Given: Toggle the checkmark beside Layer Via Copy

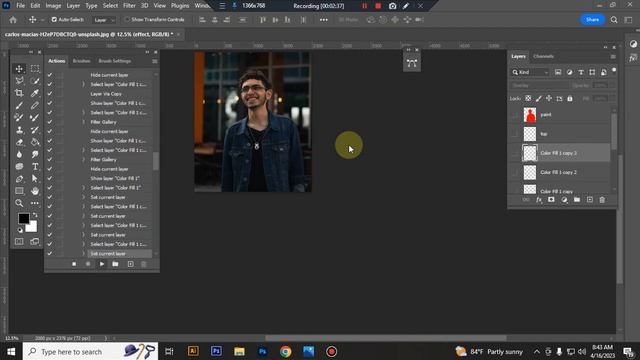Looking at the screenshot, I should pyautogui.click(x=50, y=94).
